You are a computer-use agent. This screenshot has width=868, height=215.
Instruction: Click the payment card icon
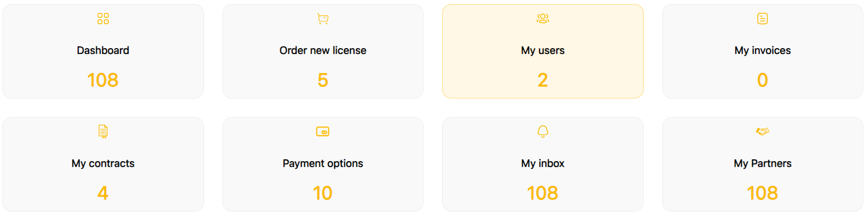323,132
